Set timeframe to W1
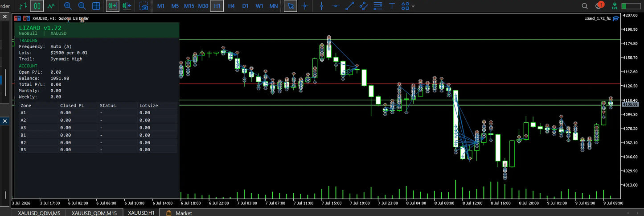644x216 pixels. point(259,6)
